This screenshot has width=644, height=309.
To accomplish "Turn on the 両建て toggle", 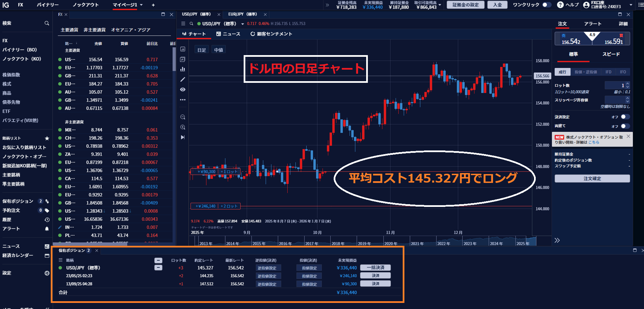I will pos(625,126).
